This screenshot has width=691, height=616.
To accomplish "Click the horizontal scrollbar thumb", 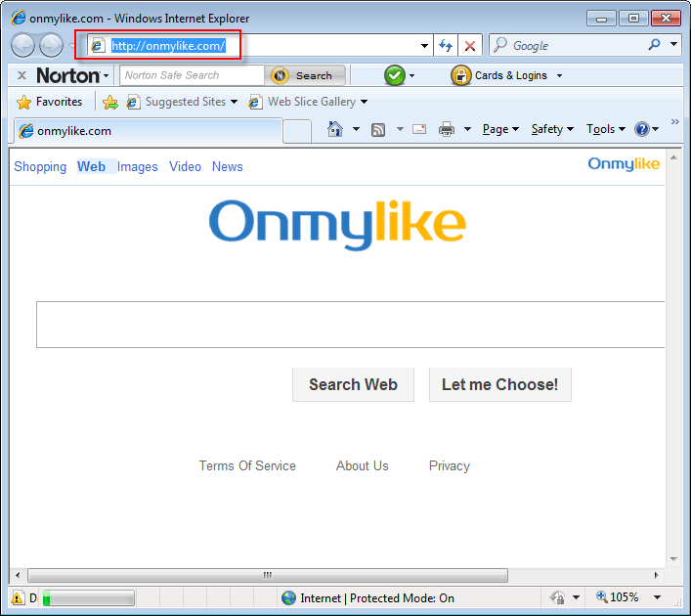I will tap(268, 575).
